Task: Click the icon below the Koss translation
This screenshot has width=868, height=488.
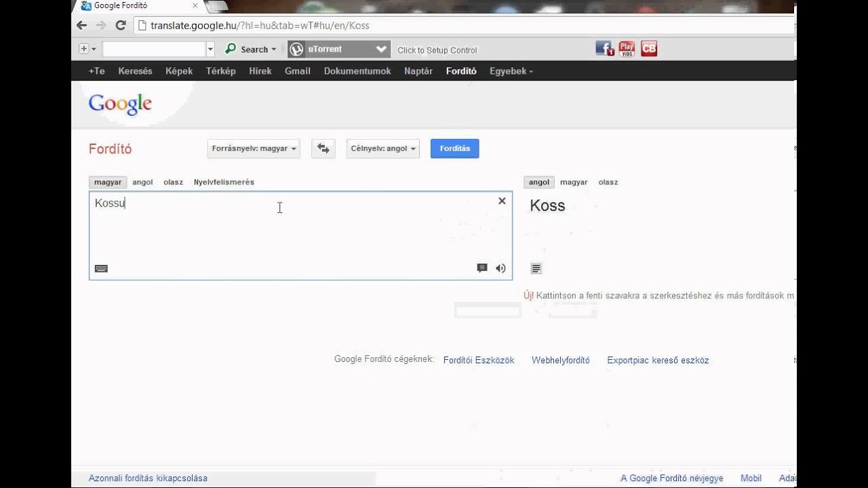Action: tap(536, 268)
